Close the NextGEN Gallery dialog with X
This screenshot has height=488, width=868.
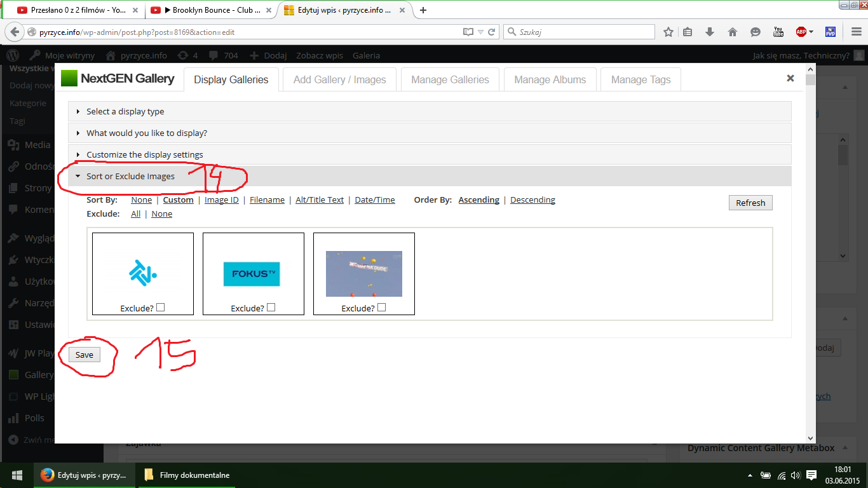coord(790,78)
